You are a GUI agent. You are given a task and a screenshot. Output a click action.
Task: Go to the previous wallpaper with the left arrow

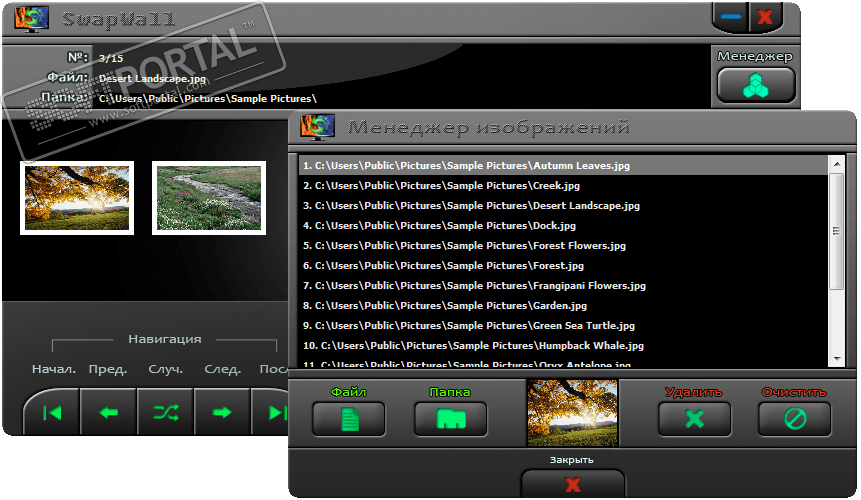point(109,413)
